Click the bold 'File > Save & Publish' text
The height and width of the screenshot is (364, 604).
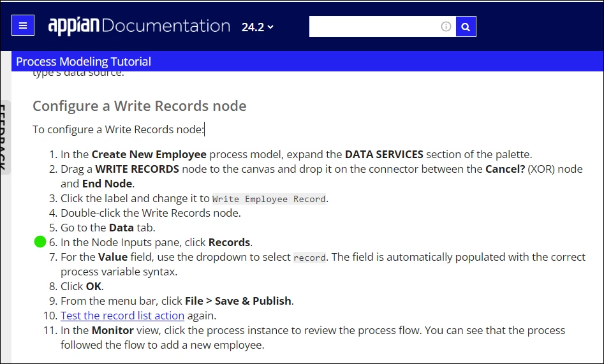(x=238, y=301)
